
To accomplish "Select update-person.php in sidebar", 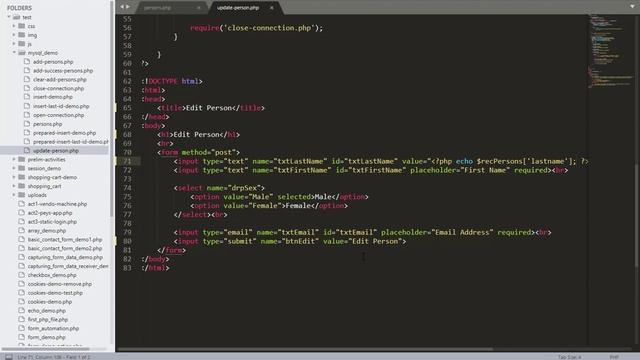I will pos(56,151).
